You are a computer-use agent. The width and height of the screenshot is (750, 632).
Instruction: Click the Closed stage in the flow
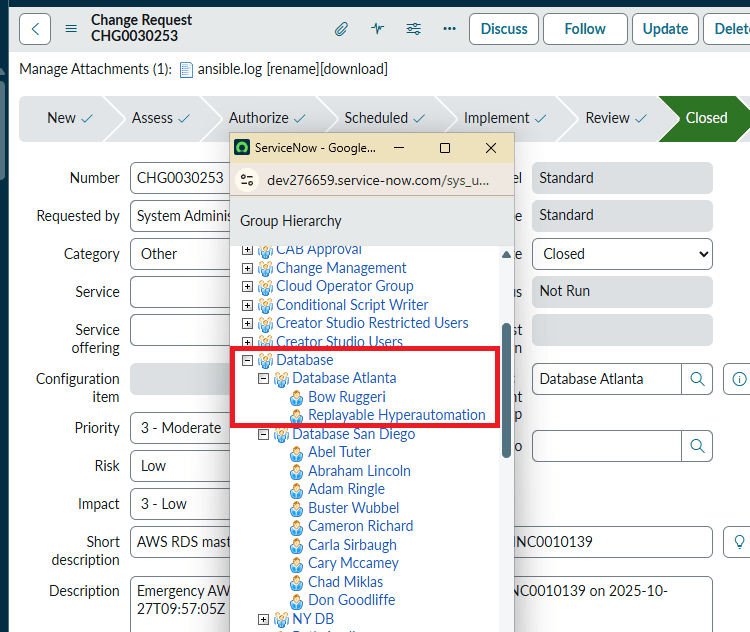coord(706,118)
